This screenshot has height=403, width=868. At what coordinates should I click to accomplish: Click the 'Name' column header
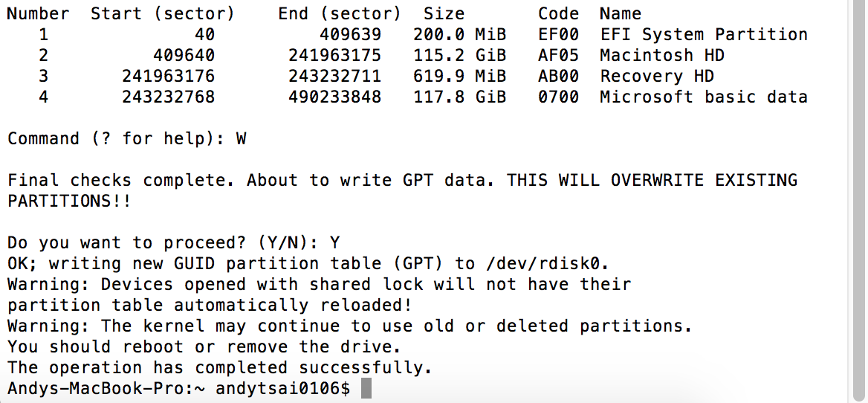point(620,14)
